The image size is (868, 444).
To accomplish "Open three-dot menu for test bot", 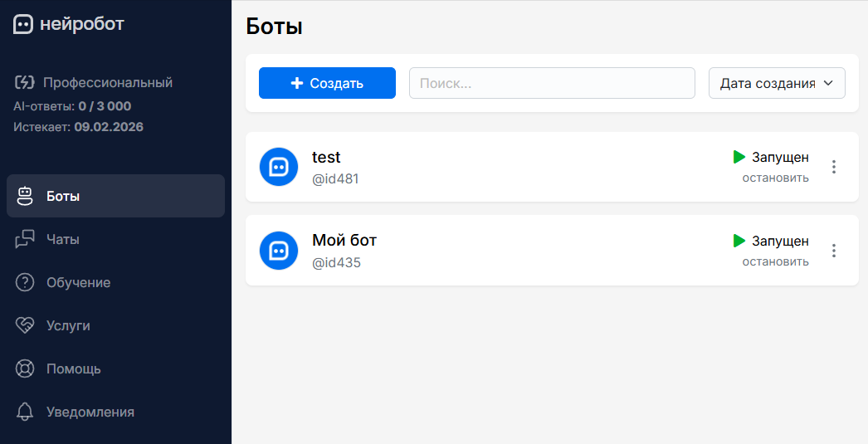I will tap(834, 167).
